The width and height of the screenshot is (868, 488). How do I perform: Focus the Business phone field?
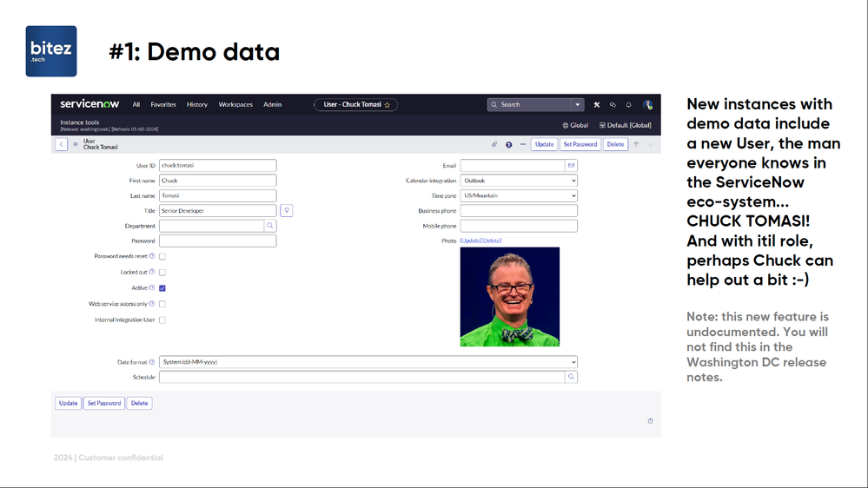tap(519, 210)
